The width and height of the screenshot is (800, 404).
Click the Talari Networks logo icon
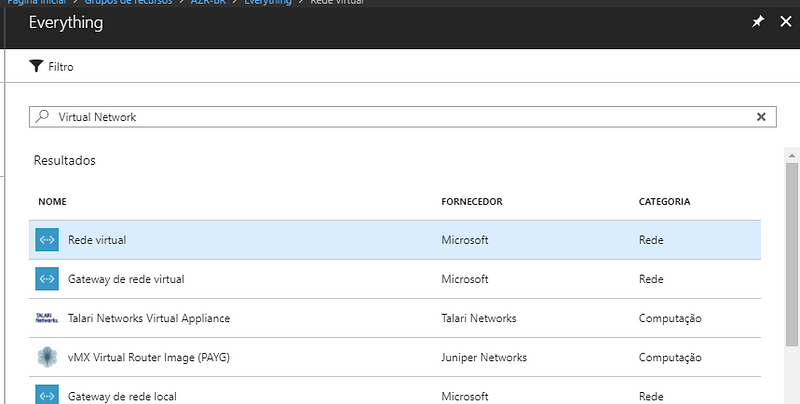click(47, 318)
